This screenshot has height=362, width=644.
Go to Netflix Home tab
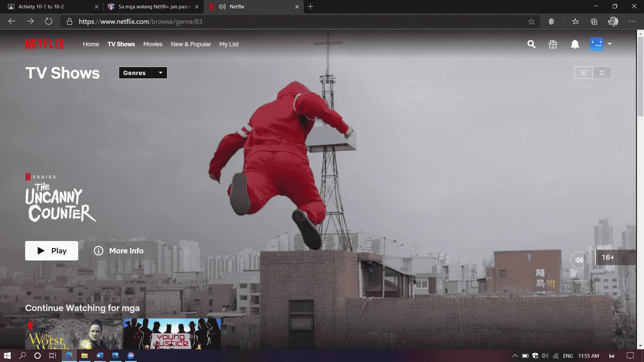tap(91, 44)
